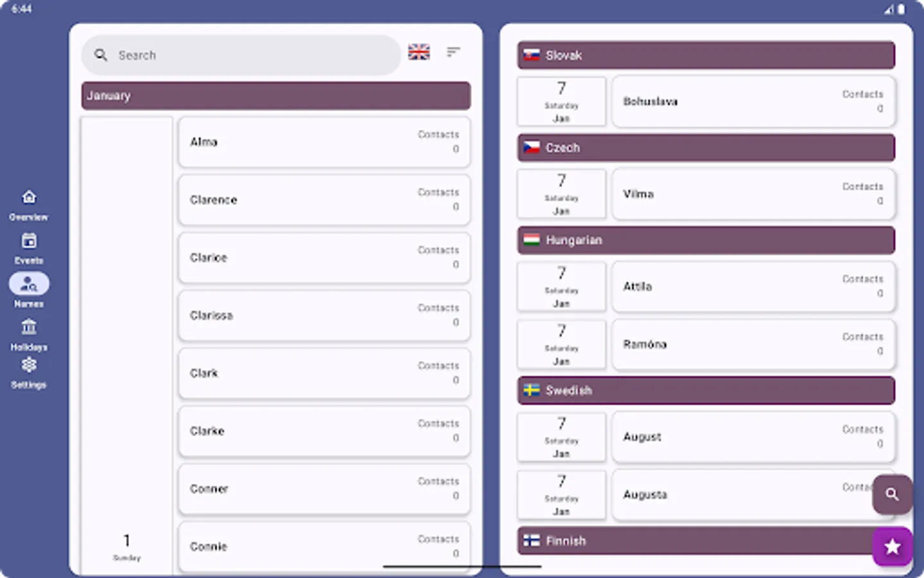Open the Holidays section
This screenshot has height=578, width=924.
(x=29, y=334)
